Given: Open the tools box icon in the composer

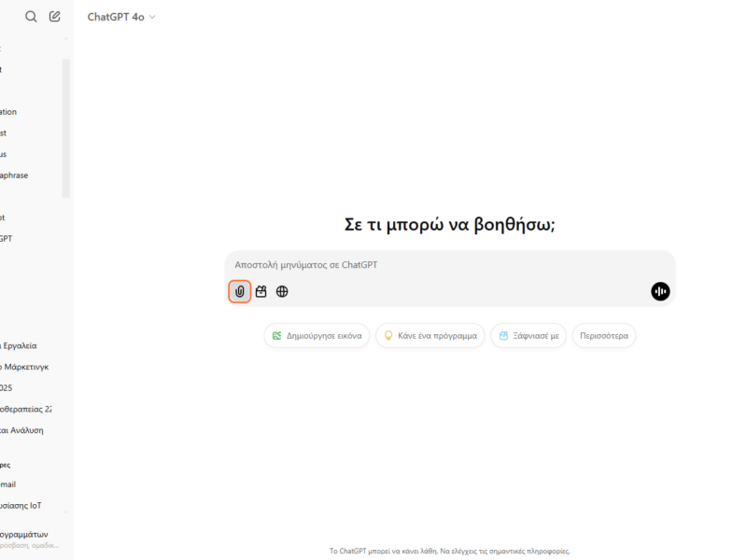Looking at the screenshot, I should (x=261, y=291).
